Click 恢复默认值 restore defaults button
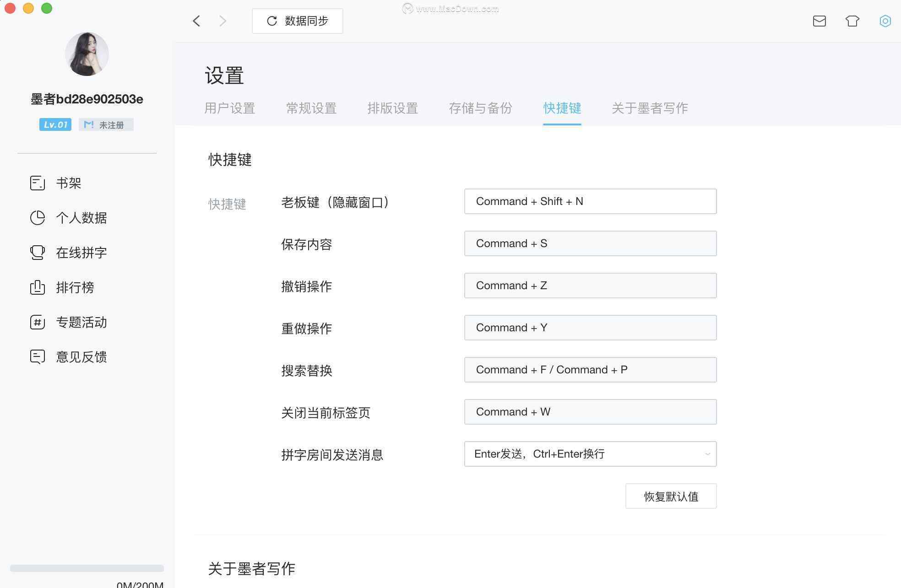Image resolution: width=901 pixels, height=588 pixels. [671, 496]
